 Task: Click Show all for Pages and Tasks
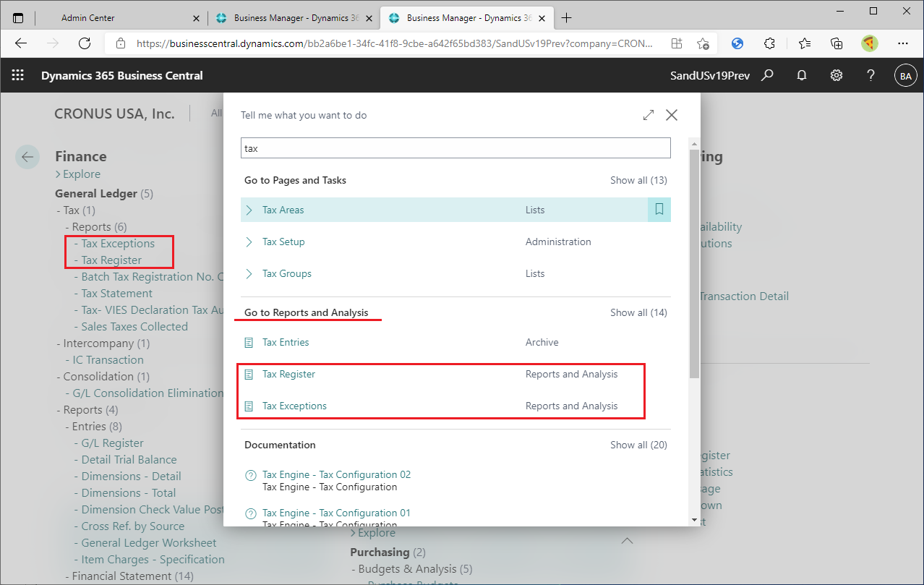point(638,180)
